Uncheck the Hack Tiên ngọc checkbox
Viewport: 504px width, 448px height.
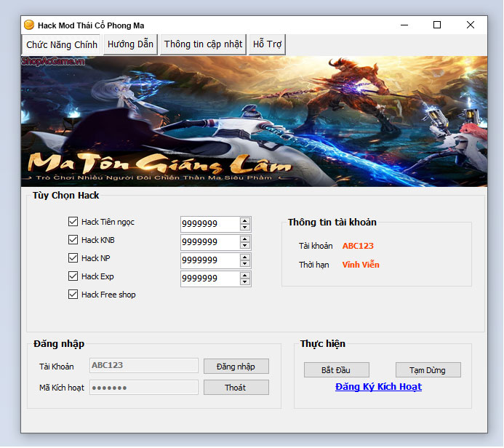(73, 221)
